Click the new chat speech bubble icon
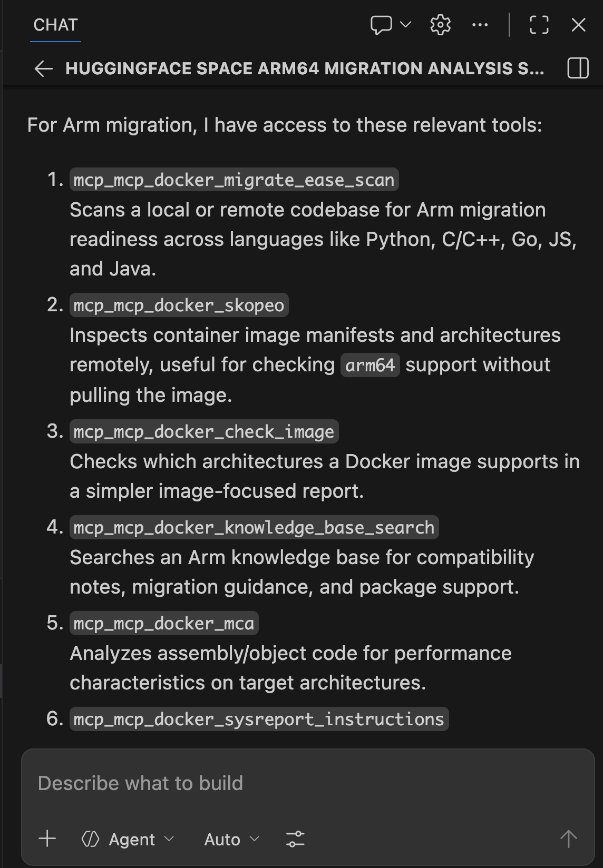The width and height of the screenshot is (603, 868). [x=381, y=25]
